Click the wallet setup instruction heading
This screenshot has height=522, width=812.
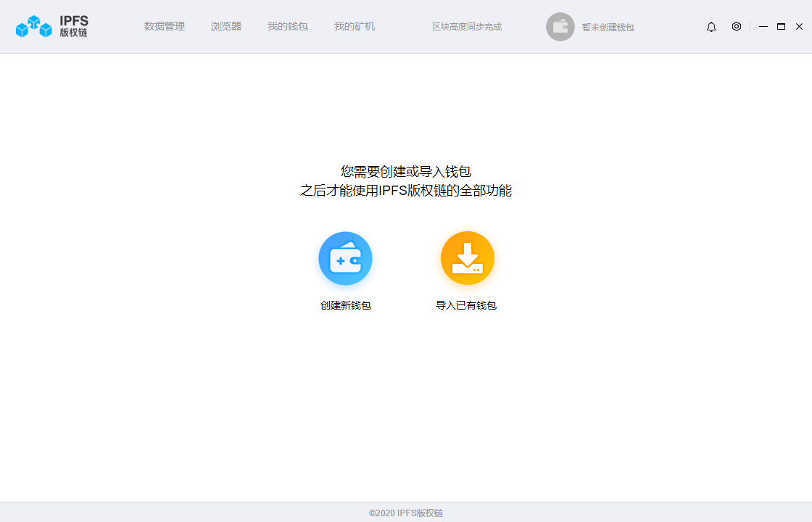point(406,180)
